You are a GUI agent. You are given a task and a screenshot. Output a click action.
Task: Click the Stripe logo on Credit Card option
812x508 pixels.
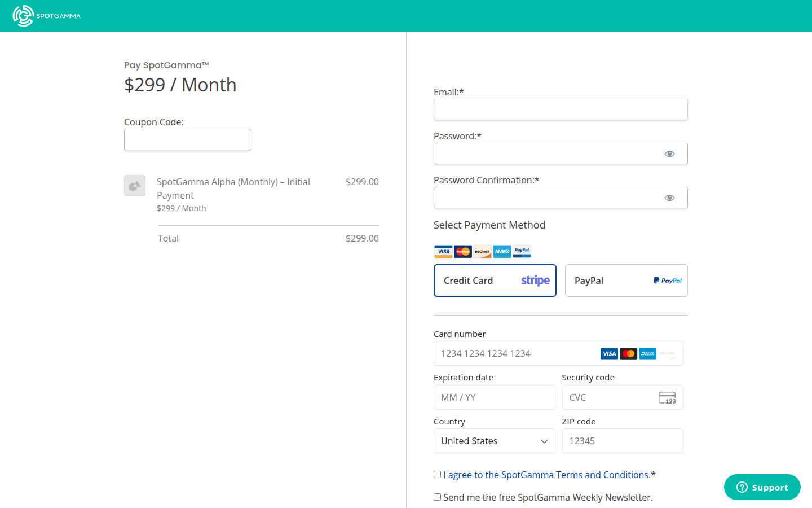coord(535,281)
